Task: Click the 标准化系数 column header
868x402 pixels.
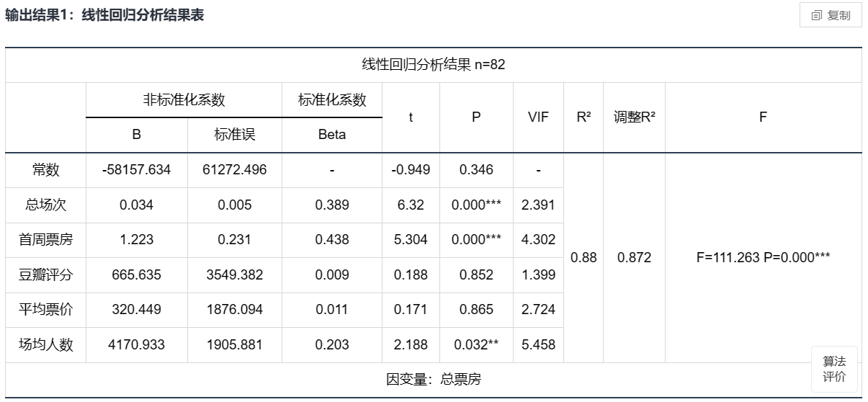Action: [x=332, y=100]
